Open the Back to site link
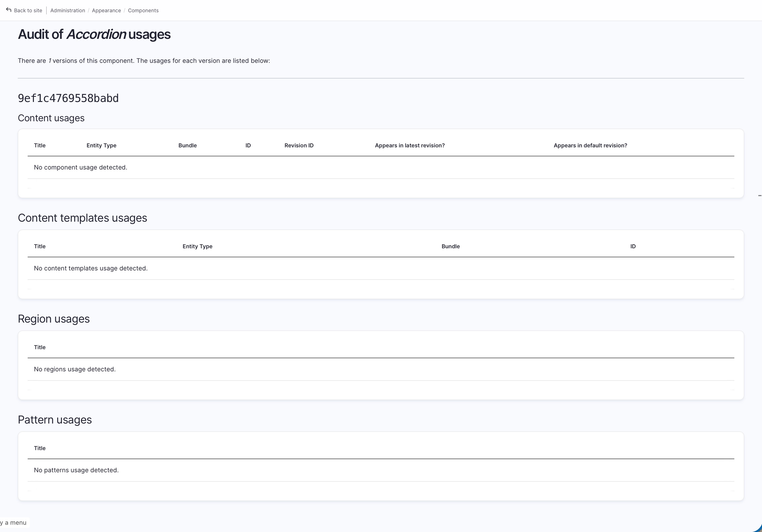The height and width of the screenshot is (532, 762). click(x=24, y=10)
